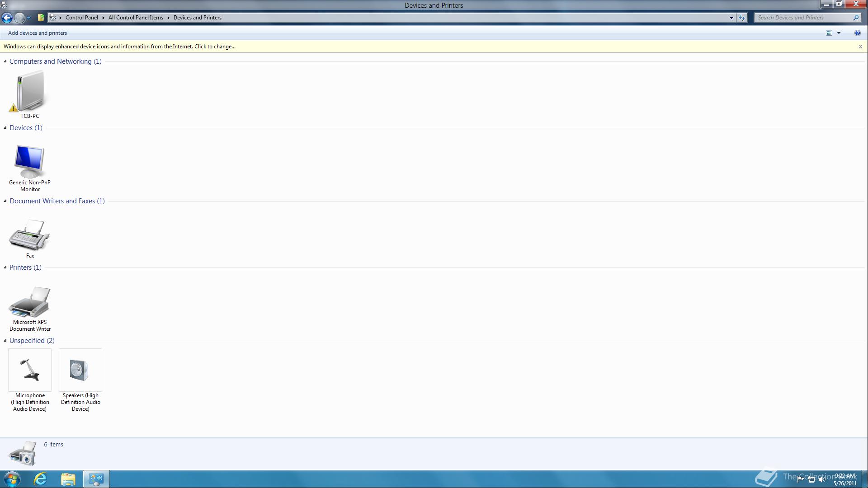The width and height of the screenshot is (868, 488).
Task: Click the green folder icon near the address bar
Action: pyautogui.click(x=41, y=18)
